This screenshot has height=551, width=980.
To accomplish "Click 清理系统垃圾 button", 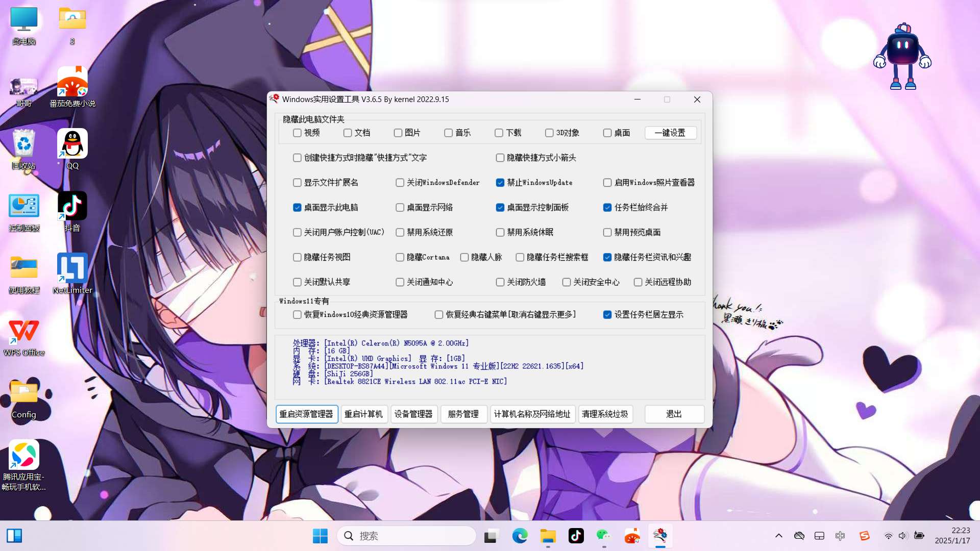I will (605, 414).
